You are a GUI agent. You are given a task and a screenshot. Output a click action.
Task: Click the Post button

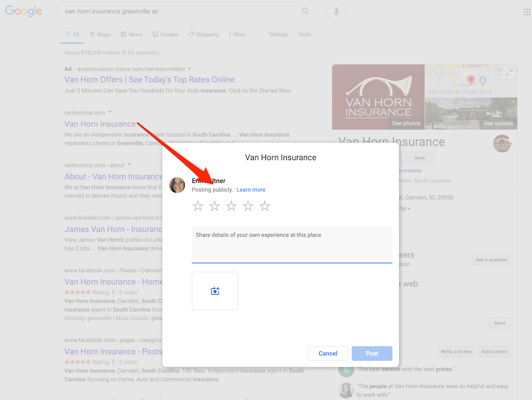tap(372, 354)
